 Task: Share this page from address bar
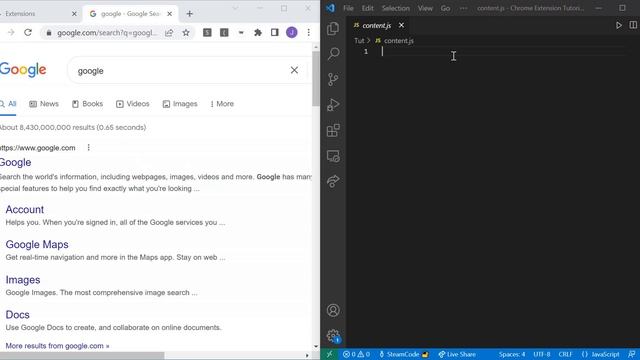point(169,33)
